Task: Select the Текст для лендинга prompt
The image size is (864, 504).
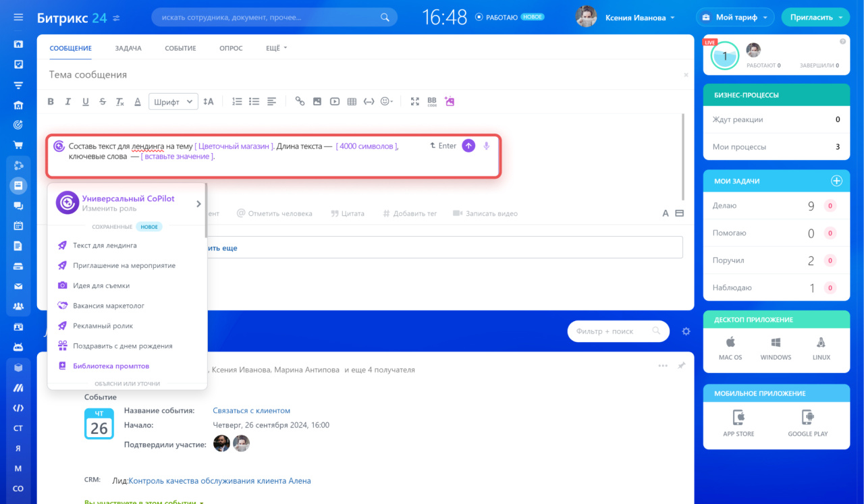Action: click(105, 246)
